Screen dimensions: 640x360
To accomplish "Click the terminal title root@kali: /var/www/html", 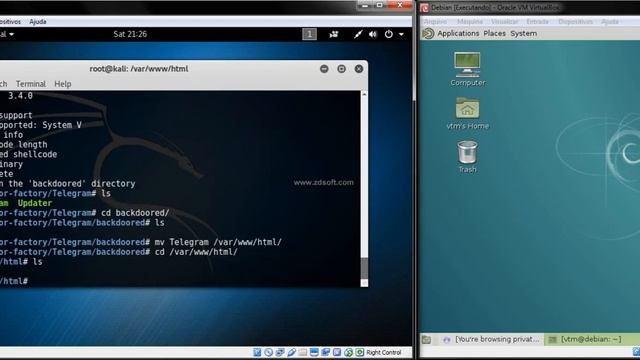I will 139,69.
